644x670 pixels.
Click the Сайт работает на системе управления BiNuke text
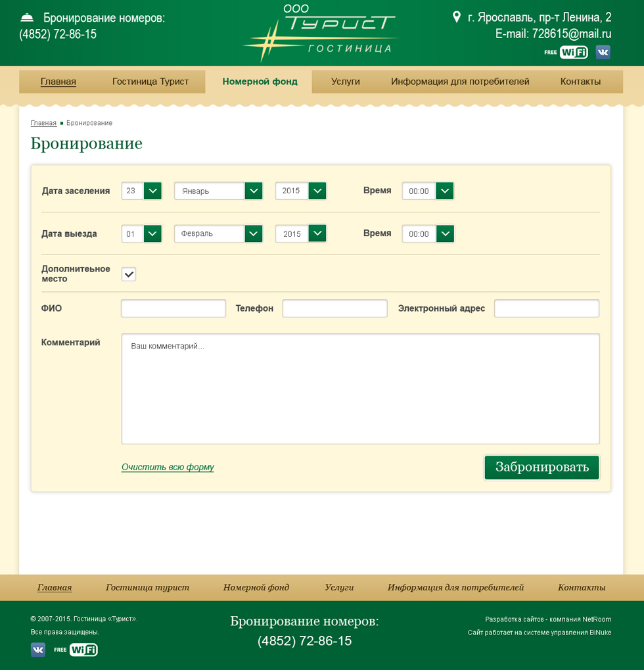(540, 633)
